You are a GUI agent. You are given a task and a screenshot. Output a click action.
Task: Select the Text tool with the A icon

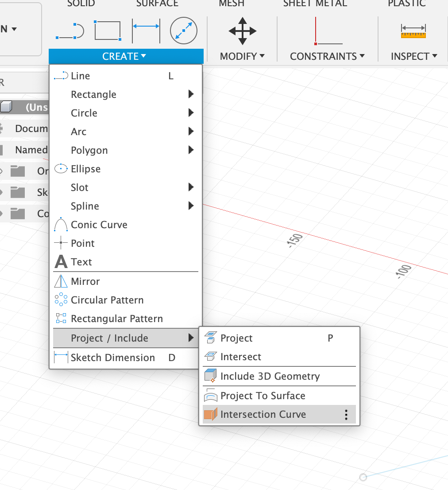click(82, 262)
